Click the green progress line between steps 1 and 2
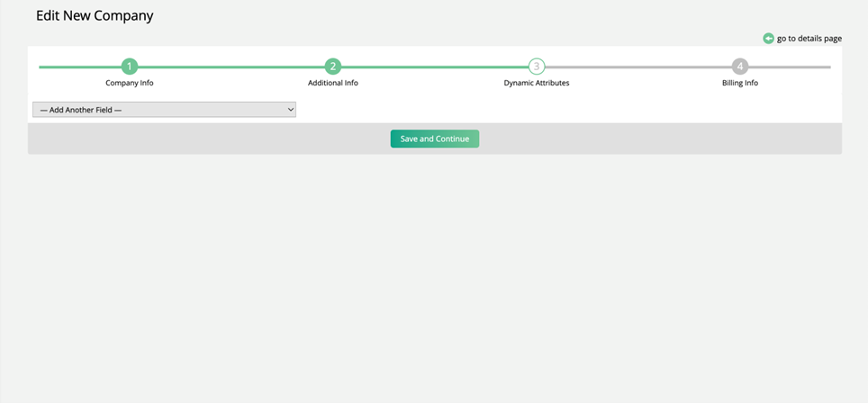The height and width of the screenshot is (403, 868). point(231,67)
